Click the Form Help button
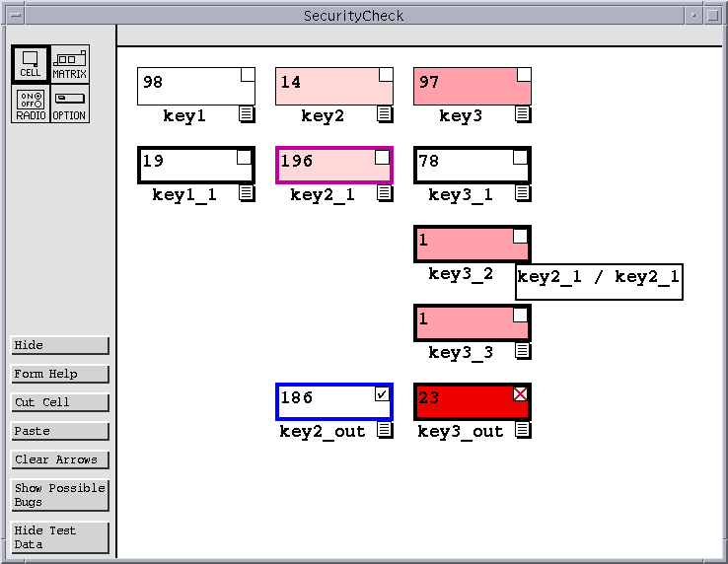 [x=59, y=374]
